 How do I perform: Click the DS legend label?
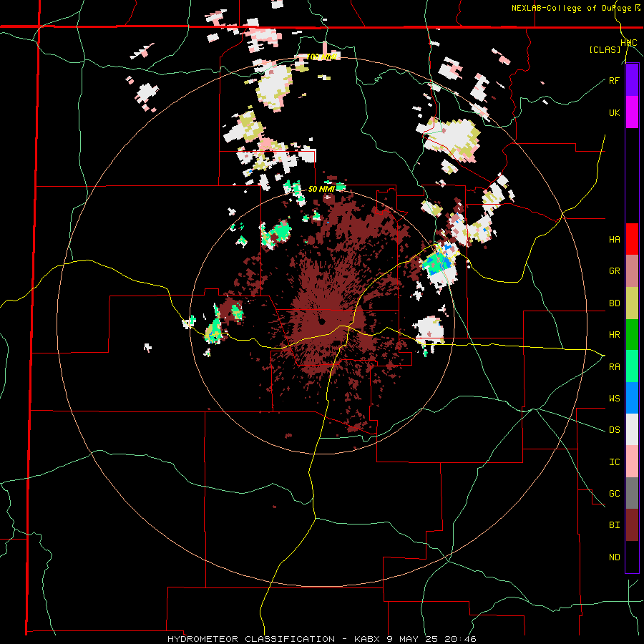[x=614, y=429]
